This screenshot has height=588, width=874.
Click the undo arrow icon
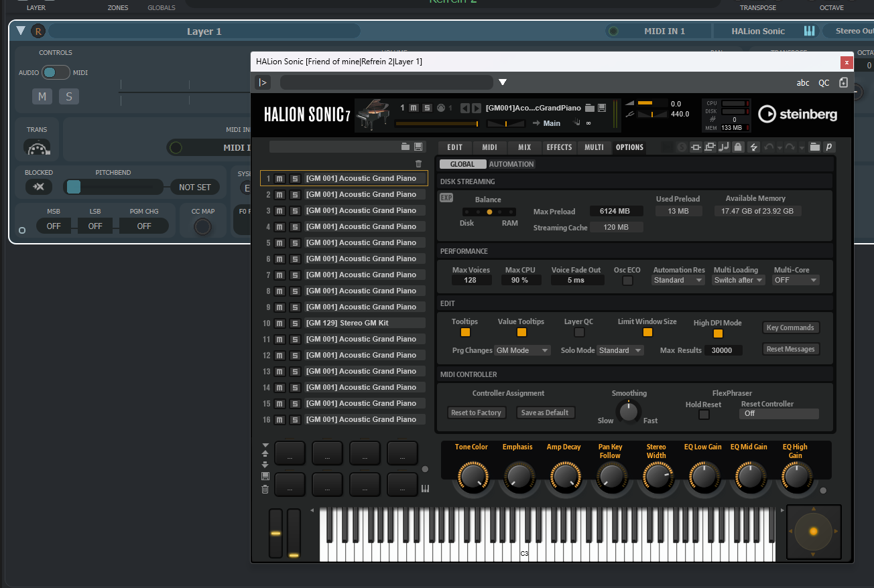tap(769, 147)
